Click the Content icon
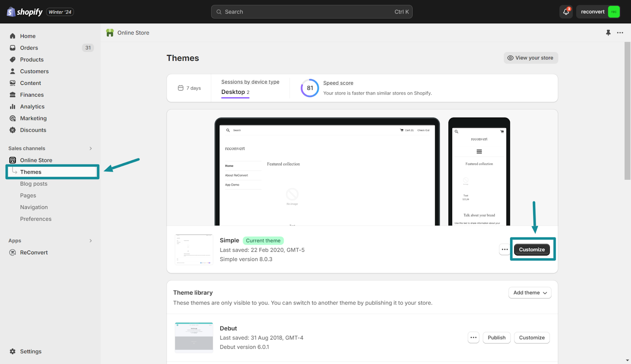 13,83
